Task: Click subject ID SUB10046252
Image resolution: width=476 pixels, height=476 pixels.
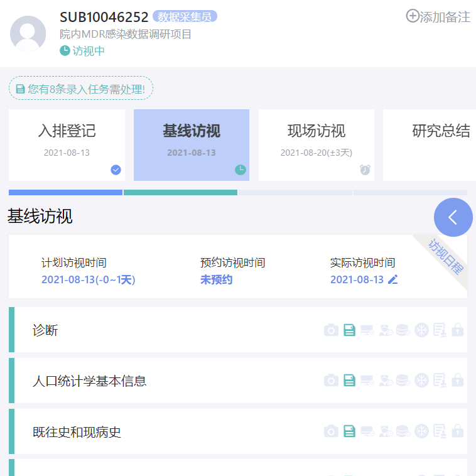Action: point(104,17)
